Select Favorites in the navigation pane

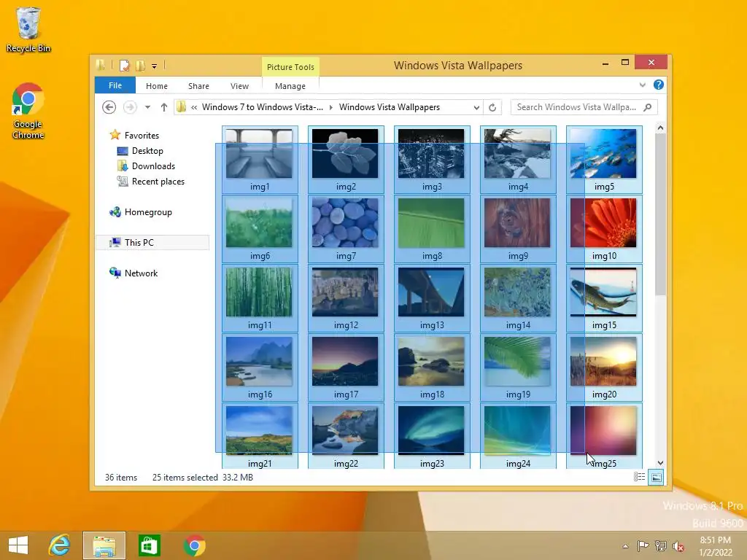[134, 135]
